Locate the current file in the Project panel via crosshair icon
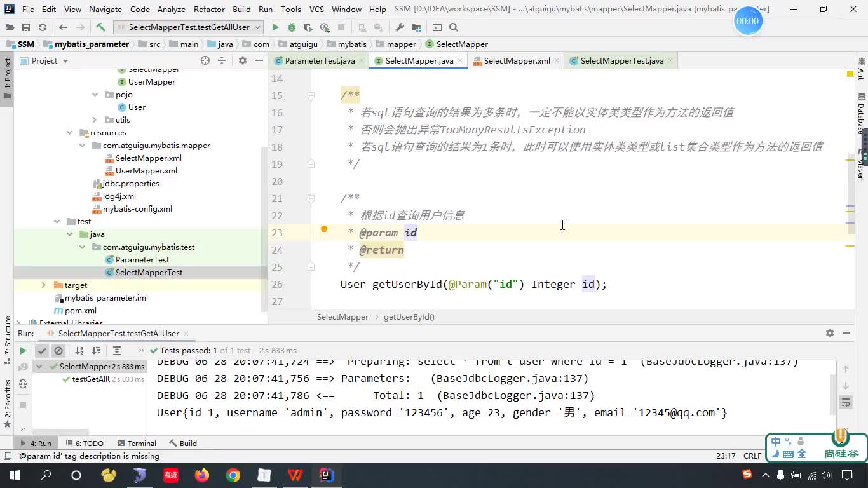The height and width of the screenshot is (488, 868). 205,60
